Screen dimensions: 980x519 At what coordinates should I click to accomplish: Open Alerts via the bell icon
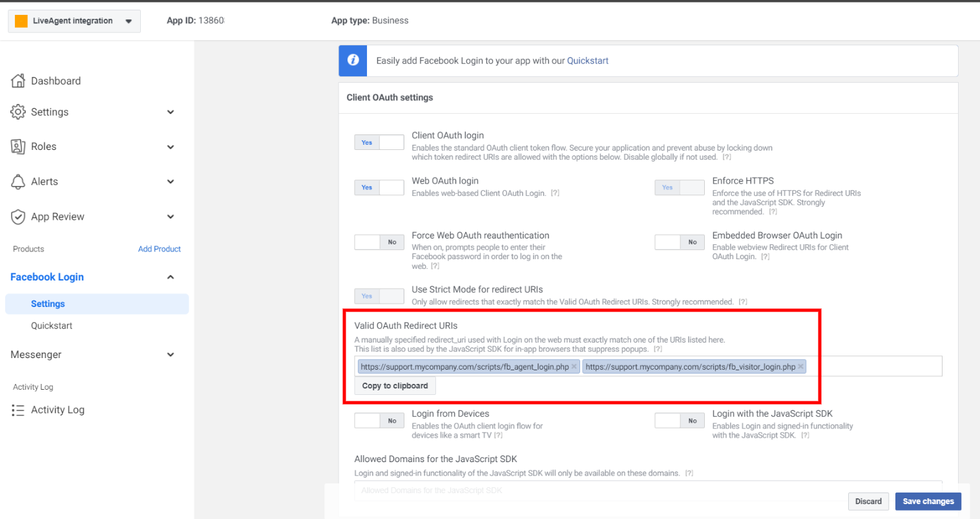(19, 181)
